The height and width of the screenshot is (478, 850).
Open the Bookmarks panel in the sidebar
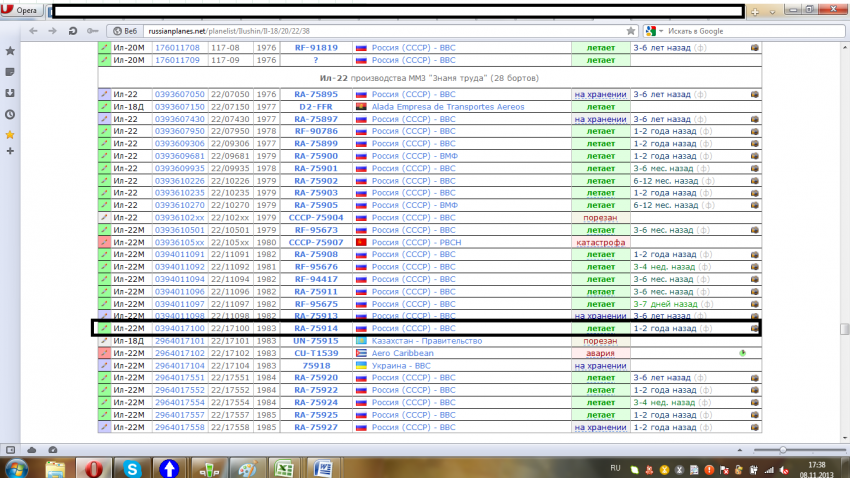10,50
